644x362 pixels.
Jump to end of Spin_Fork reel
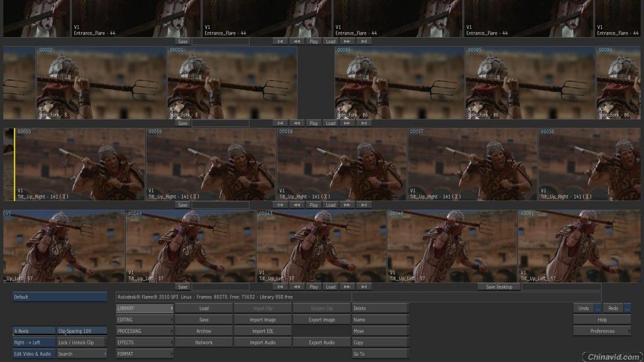coord(364,123)
